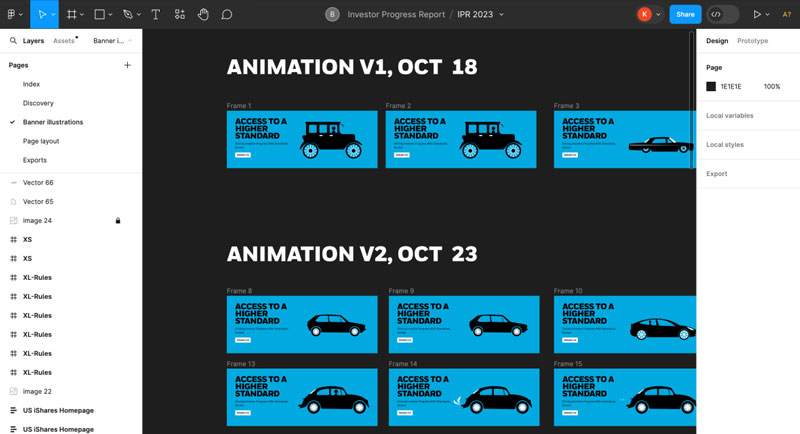
Task: Select the Move tool
Action: [x=41, y=14]
